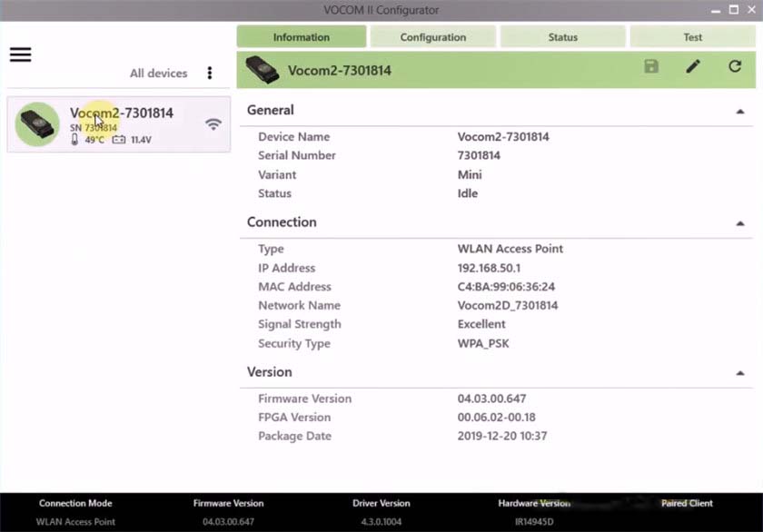Click Type value WLAN Access Point
The image size is (763, 532).
pyautogui.click(x=510, y=249)
